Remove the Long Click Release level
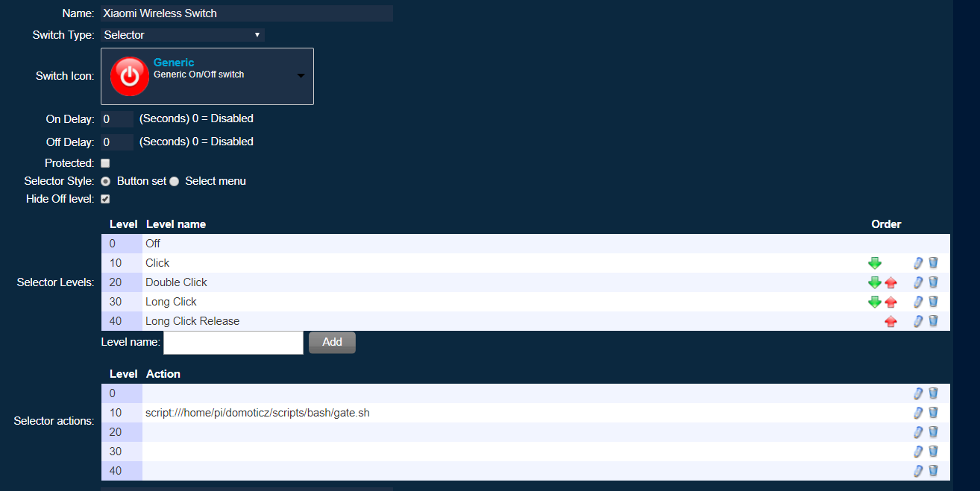Viewport: 980px width, 491px height. 933,321
